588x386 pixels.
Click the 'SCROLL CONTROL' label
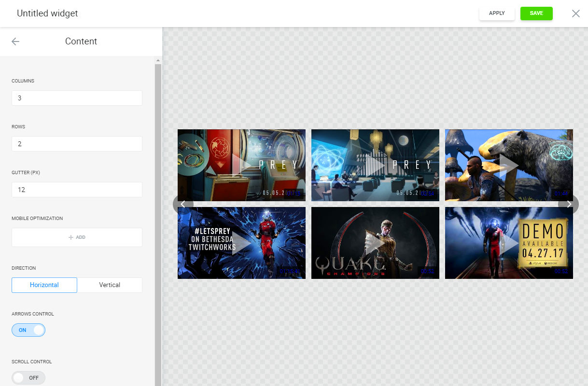tap(31, 362)
